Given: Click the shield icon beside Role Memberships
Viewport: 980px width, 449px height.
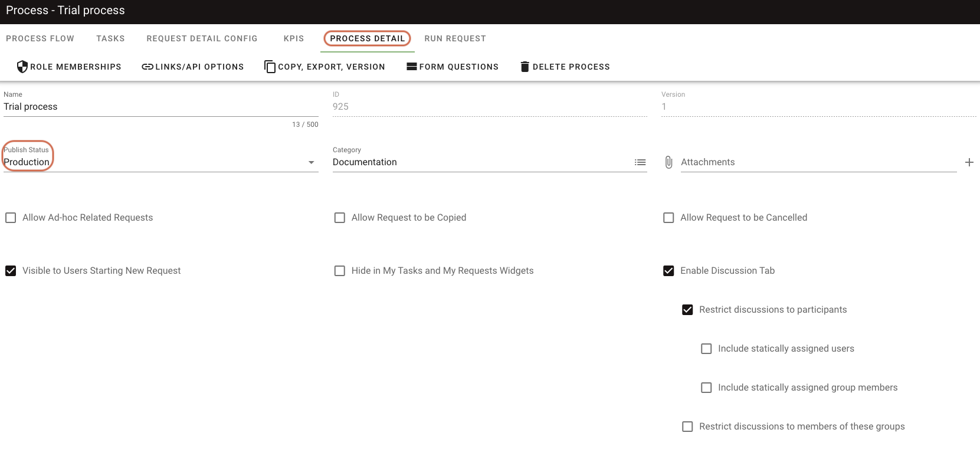Looking at the screenshot, I should click(22, 67).
